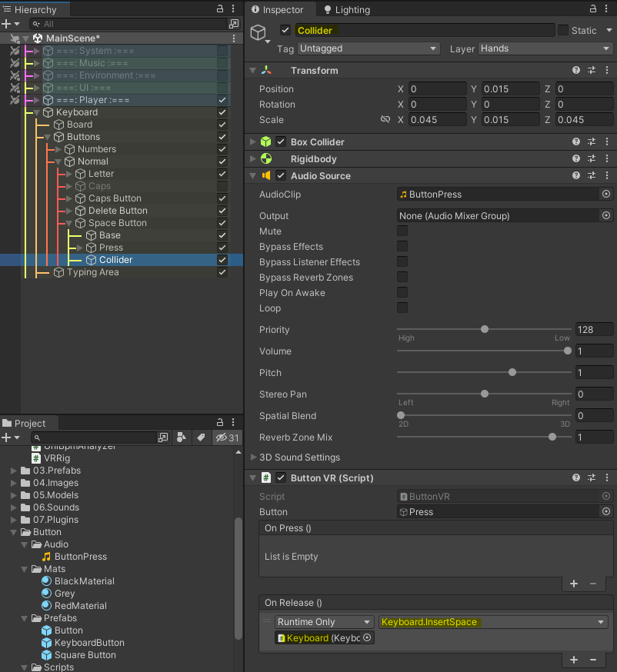
Task: Click the object name field Collider
Action: [x=425, y=31]
